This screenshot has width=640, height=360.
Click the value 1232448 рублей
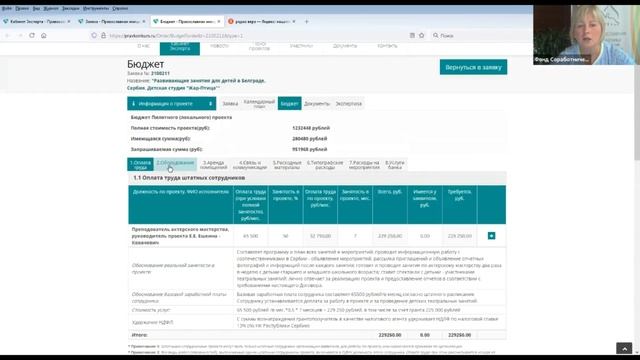[x=311, y=128]
